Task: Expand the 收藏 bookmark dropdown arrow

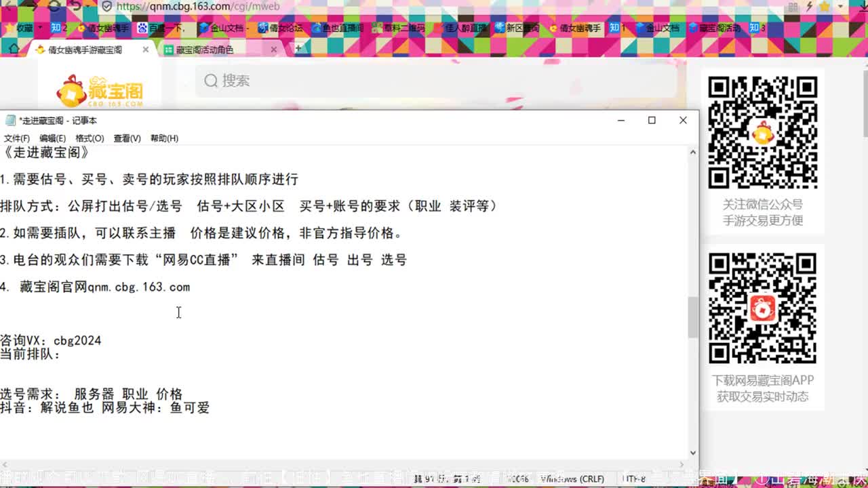Action: point(40,28)
